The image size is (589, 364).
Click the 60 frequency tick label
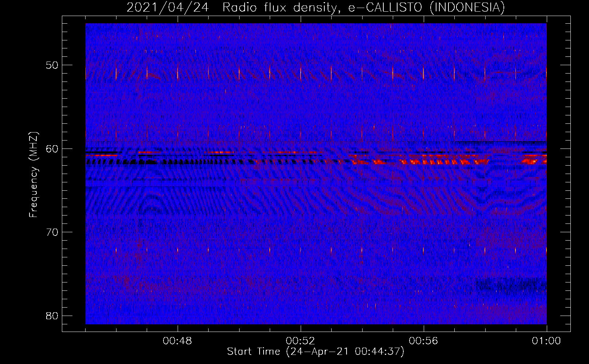52,149
